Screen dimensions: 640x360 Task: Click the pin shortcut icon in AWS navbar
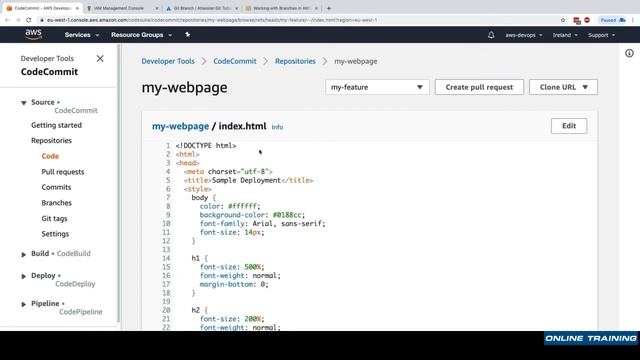tap(187, 35)
